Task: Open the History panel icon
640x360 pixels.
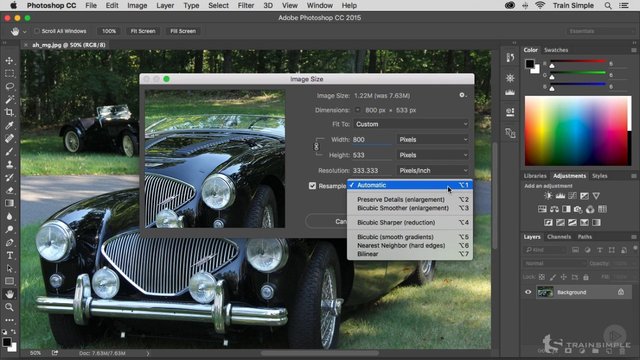Action: click(x=510, y=58)
